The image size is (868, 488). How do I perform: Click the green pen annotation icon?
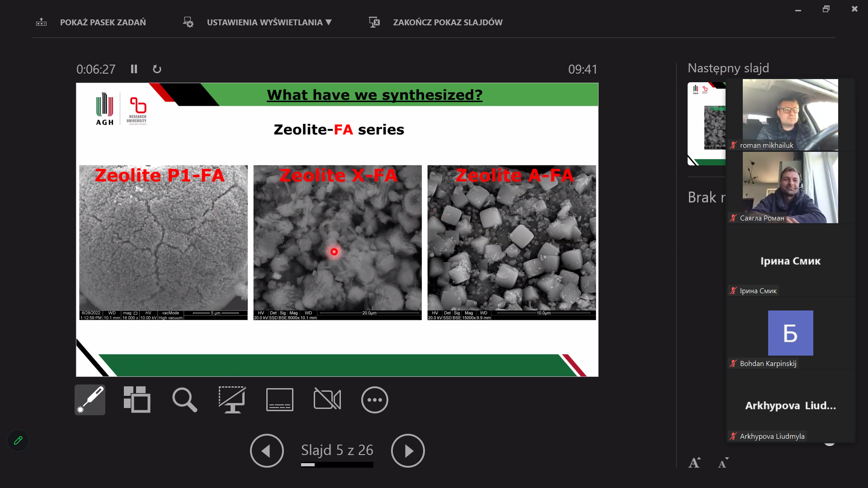pyautogui.click(x=18, y=441)
